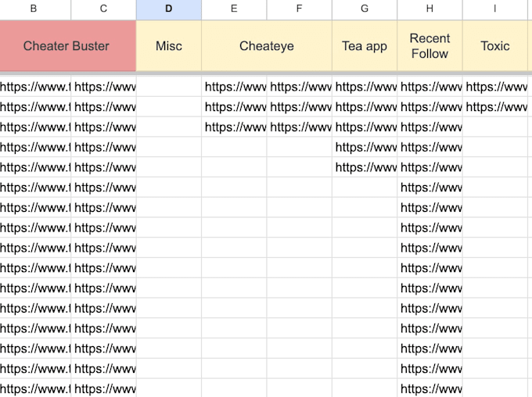Open the first link in column B
This screenshot has height=397, width=532.
pos(35,87)
